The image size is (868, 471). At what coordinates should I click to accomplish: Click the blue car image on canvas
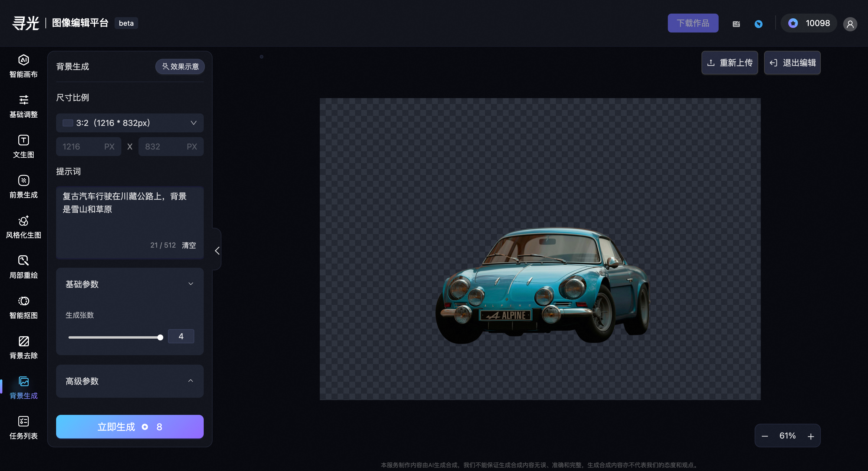pyautogui.click(x=543, y=286)
